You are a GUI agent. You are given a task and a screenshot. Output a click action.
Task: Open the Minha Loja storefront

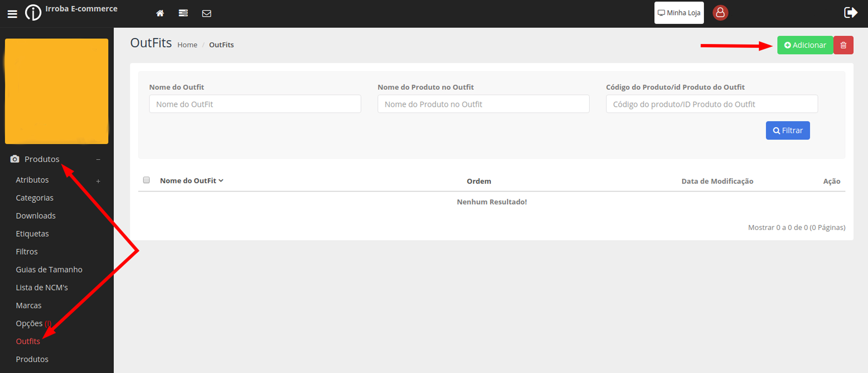(679, 13)
